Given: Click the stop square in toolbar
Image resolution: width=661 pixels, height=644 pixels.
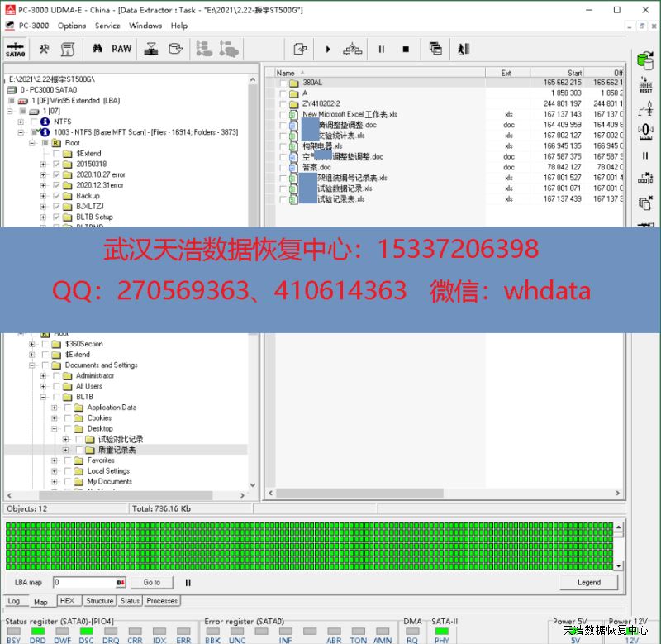Looking at the screenshot, I should click(x=406, y=50).
